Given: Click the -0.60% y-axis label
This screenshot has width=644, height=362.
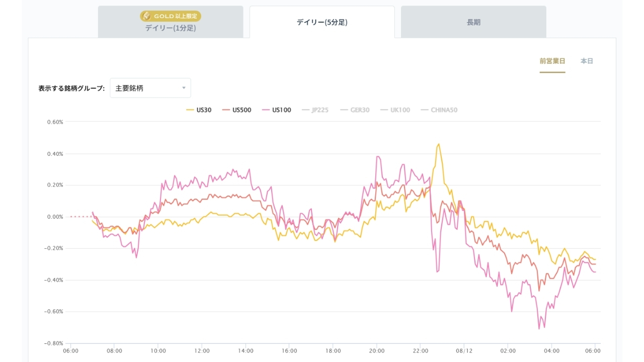Looking at the screenshot, I should (x=54, y=312).
